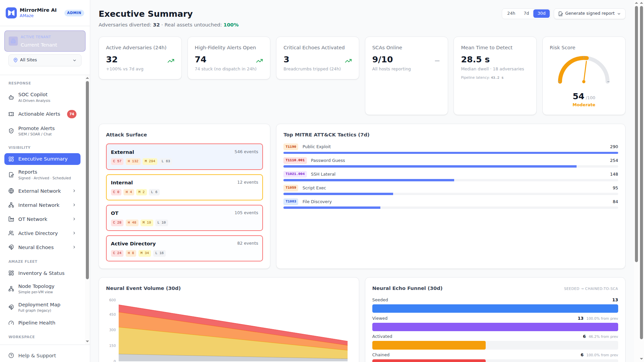Viewport: 644px width, 362px height.
Task: Click the Password Guess progress bar
Action: (451, 167)
